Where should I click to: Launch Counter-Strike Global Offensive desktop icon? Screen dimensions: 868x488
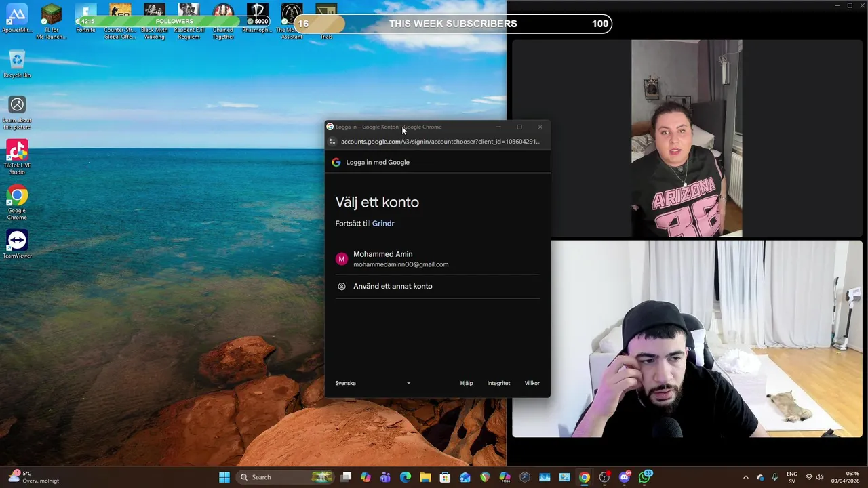120,22
